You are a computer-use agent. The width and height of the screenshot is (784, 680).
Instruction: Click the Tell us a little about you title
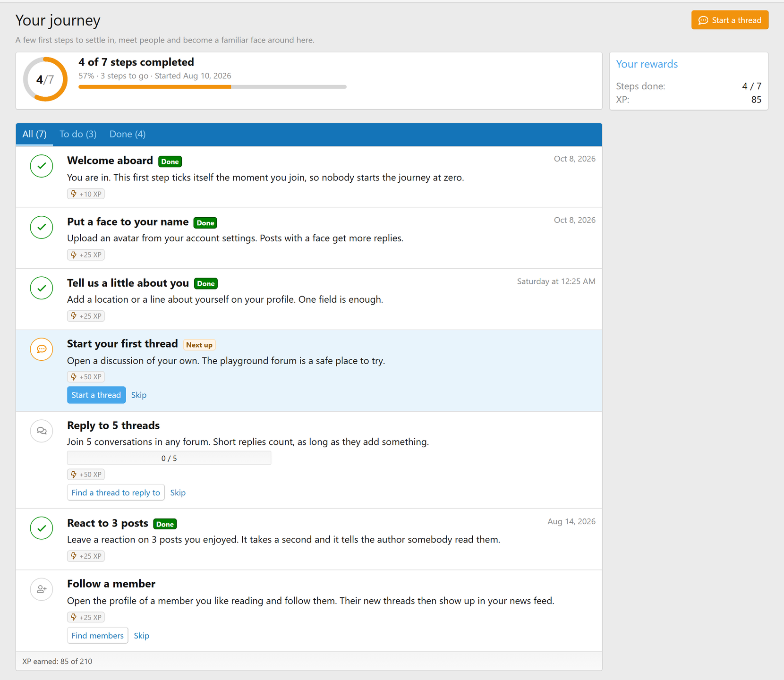tap(128, 283)
